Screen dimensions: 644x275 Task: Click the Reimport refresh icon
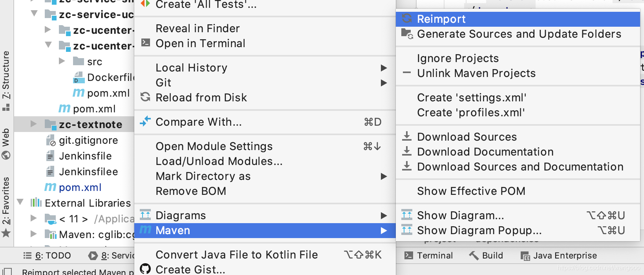pos(407,18)
